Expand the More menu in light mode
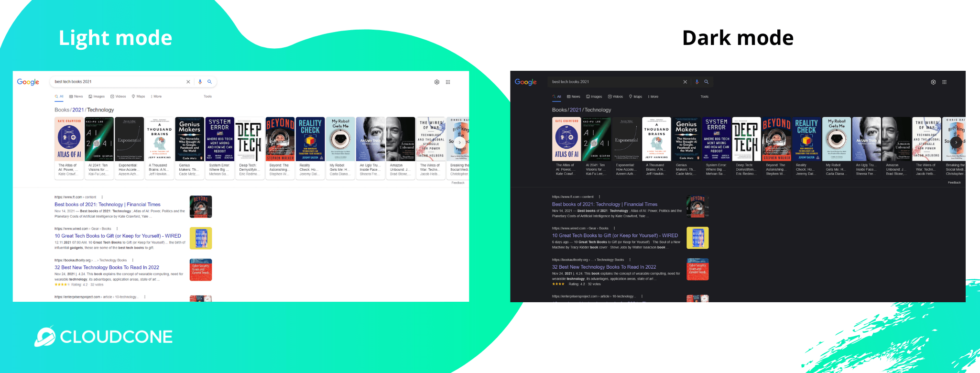The image size is (980, 373). [x=156, y=97]
